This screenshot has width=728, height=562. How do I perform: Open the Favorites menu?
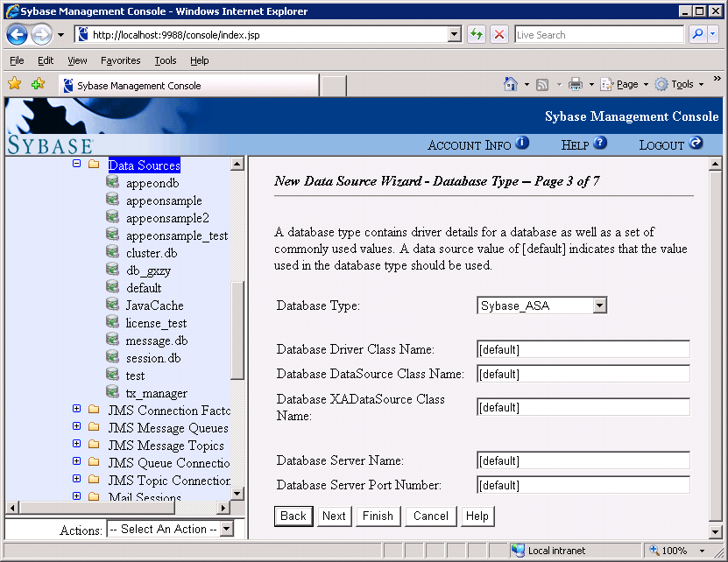point(121,60)
